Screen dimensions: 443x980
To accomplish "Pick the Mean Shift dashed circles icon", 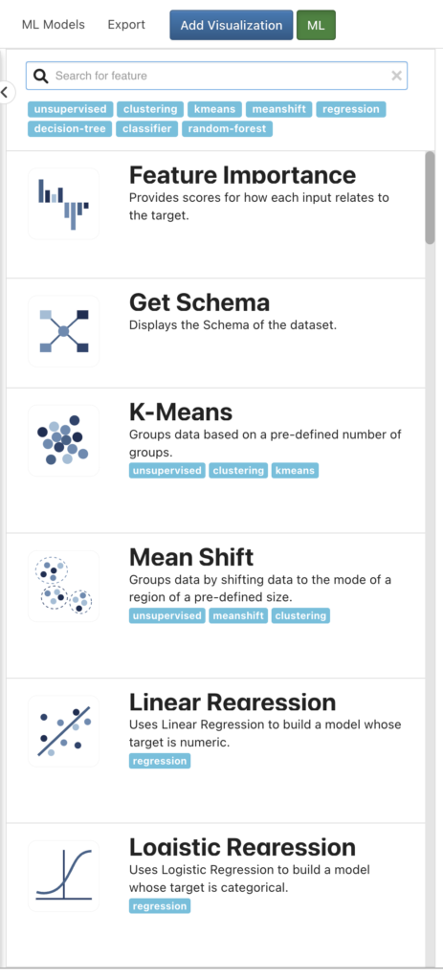I will [64, 586].
